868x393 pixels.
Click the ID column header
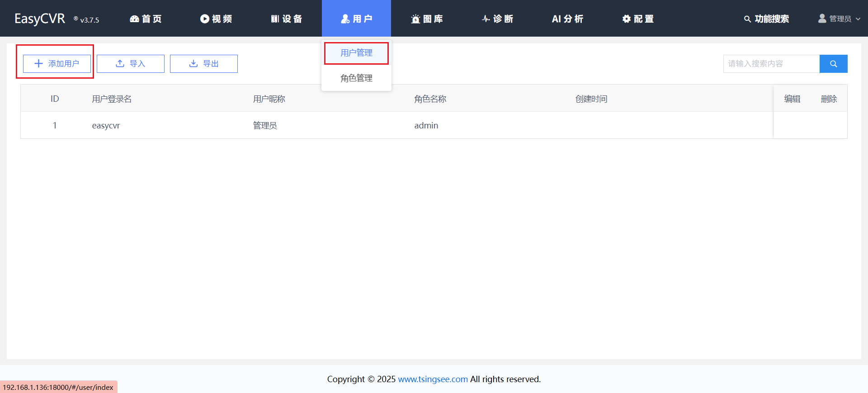[55, 99]
